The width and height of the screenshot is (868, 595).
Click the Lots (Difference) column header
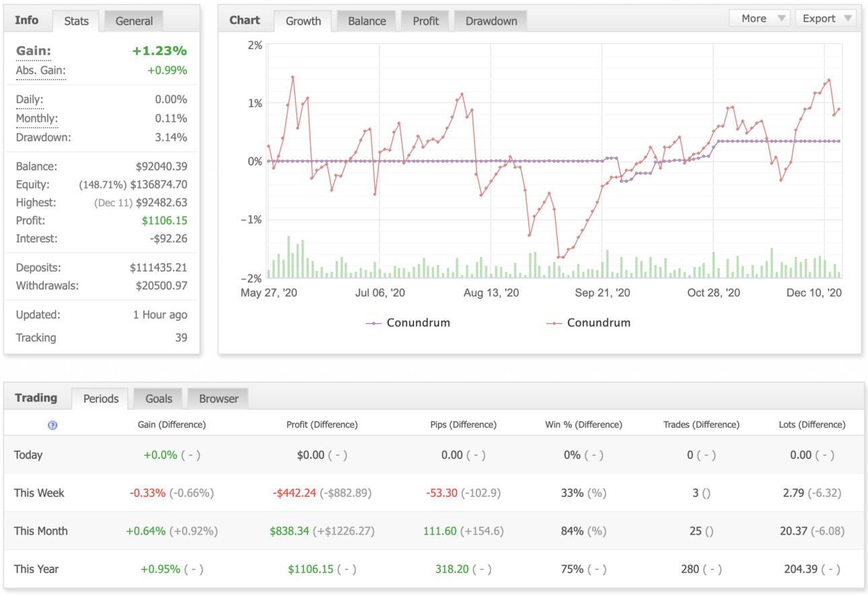pos(812,425)
